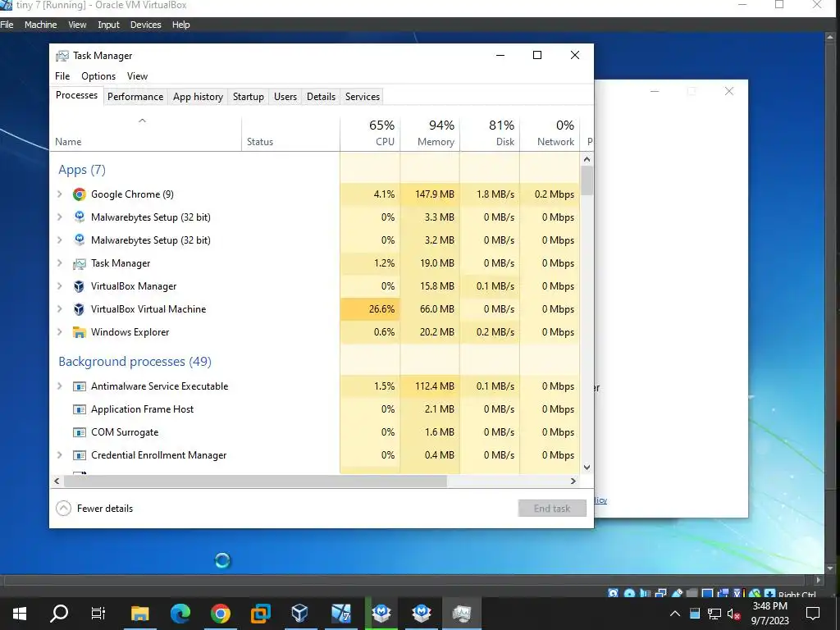Open the Startup tab
Image resolution: width=840 pixels, height=630 pixels.
248,97
